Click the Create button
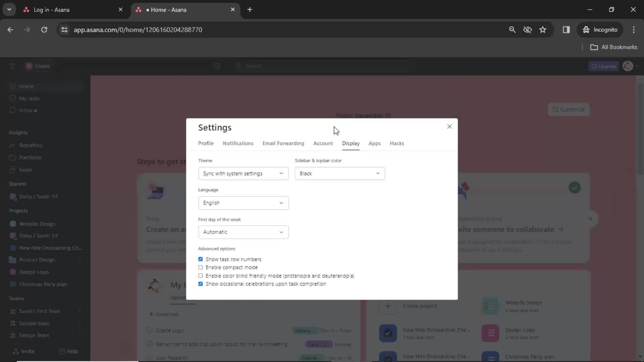The width and height of the screenshot is (644, 362). [x=38, y=66]
